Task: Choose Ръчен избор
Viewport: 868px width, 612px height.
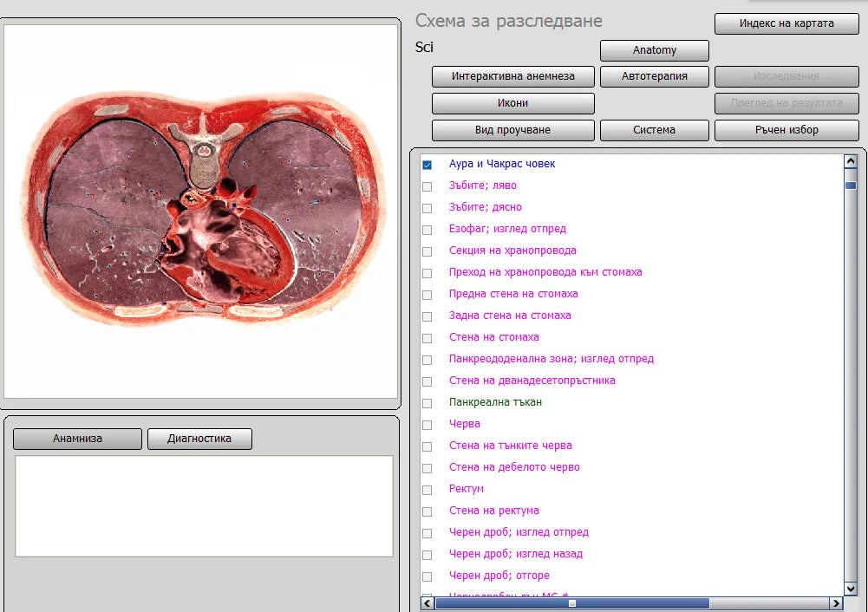Action: 786,130
